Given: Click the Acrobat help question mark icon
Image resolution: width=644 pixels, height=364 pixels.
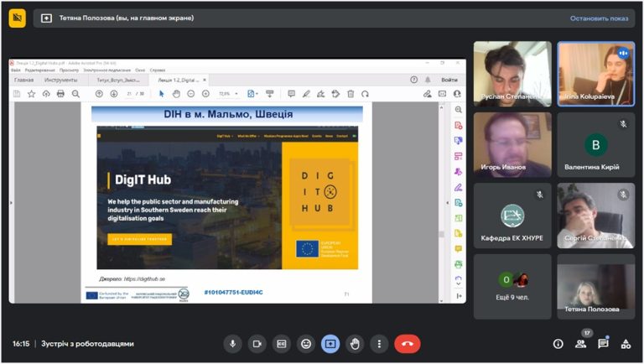Looking at the screenshot, I should coord(413,80).
